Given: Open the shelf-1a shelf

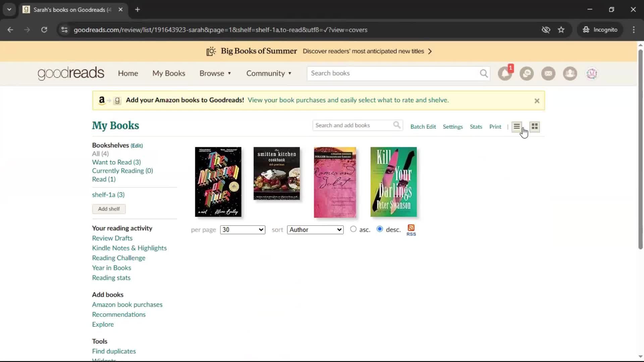Looking at the screenshot, I should coord(108,195).
